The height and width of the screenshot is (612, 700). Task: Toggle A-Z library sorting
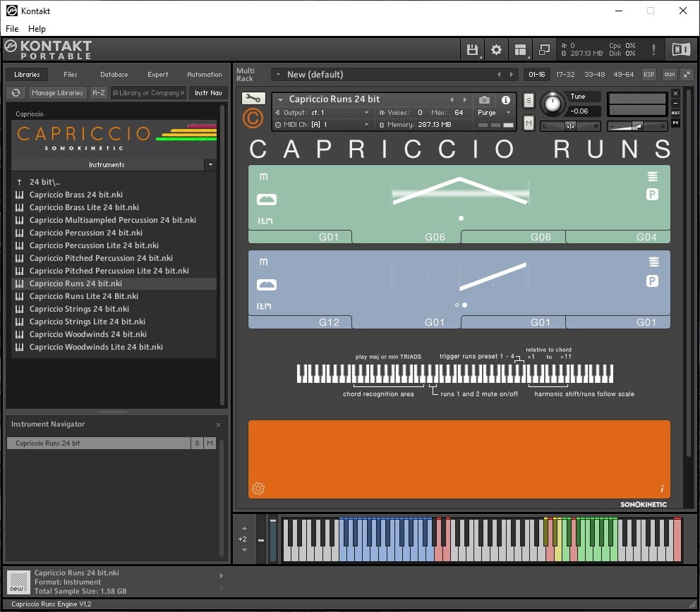point(98,93)
